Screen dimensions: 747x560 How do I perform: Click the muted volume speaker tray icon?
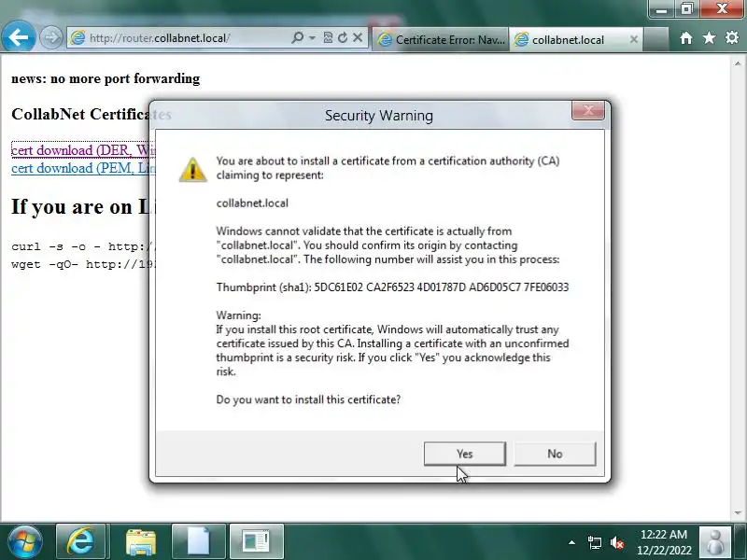point(617,542)
